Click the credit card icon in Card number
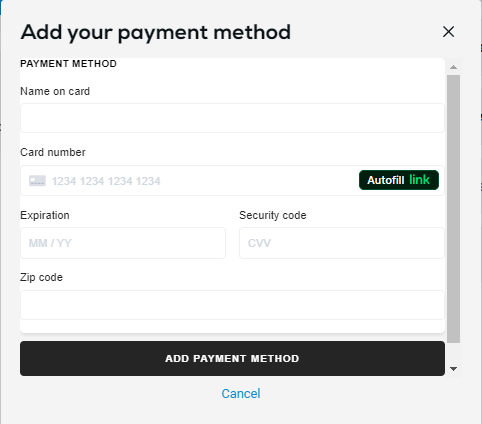The height and width of the screenshot is (424, 482). pos(37,181)
